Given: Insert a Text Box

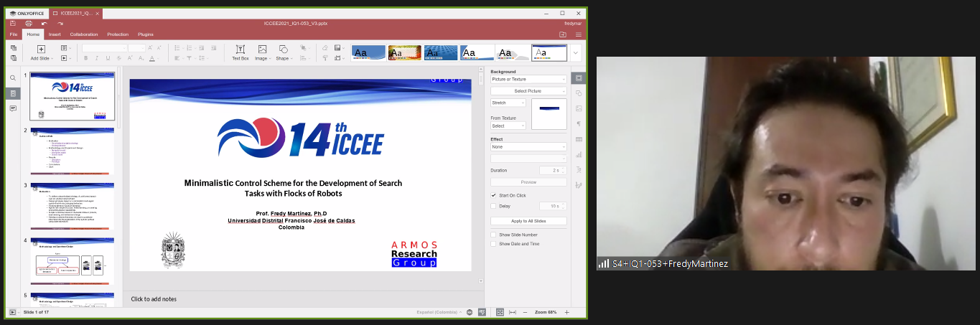Looking at the screenshot, I should coord(241,52).
